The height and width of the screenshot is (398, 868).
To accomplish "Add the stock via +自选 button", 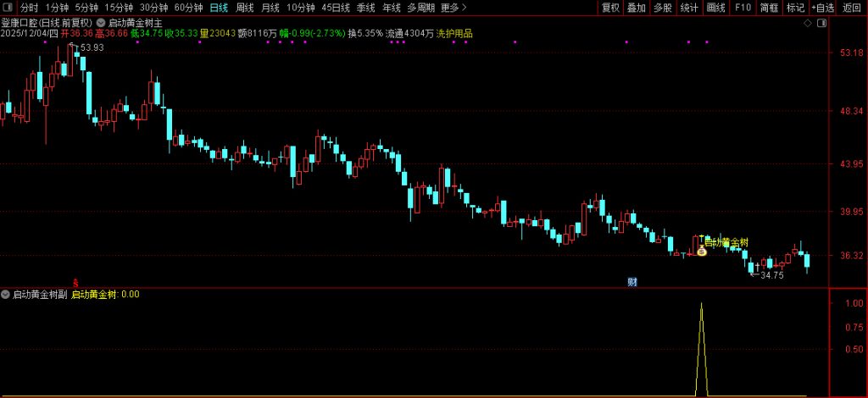I will coord(822,8).
